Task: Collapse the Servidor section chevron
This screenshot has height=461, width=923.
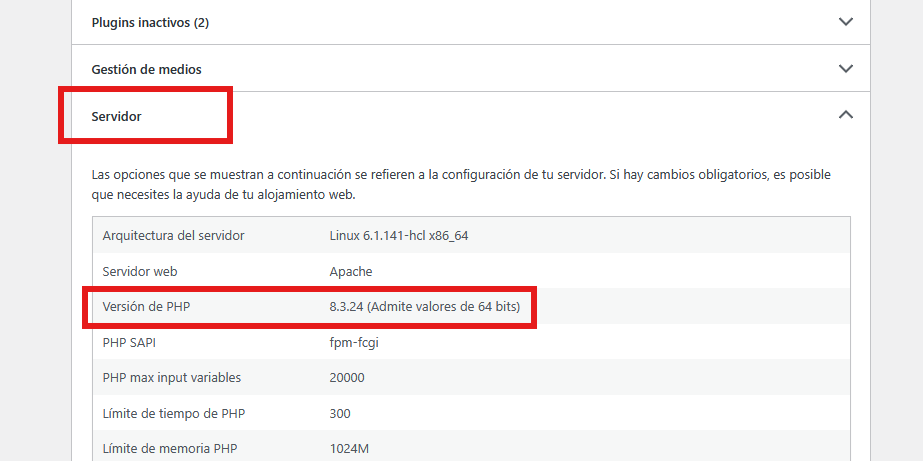Action: [x=845, y=115]
